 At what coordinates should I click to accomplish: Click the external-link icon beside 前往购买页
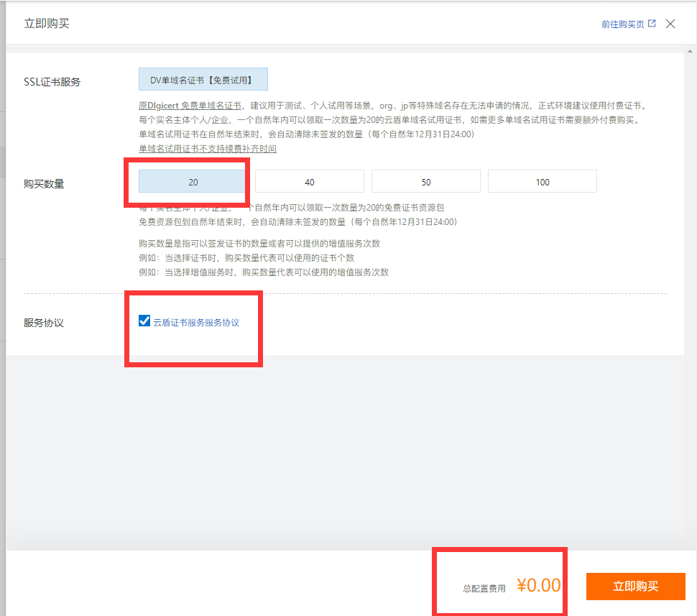650,22
